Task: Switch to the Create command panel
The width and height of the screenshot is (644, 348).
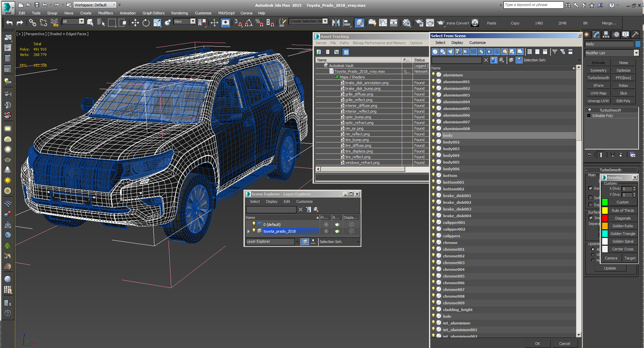Action: point(587,35)
